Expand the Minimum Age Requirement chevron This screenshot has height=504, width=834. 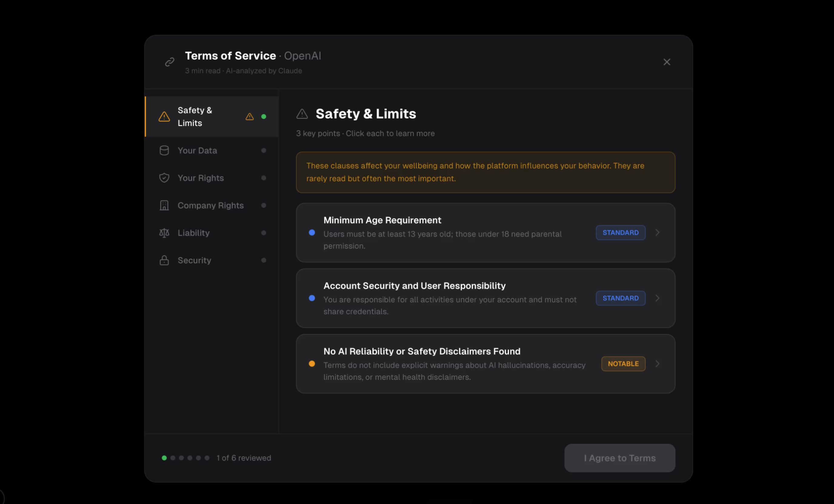pyautogui.click(x=657, y=232)
